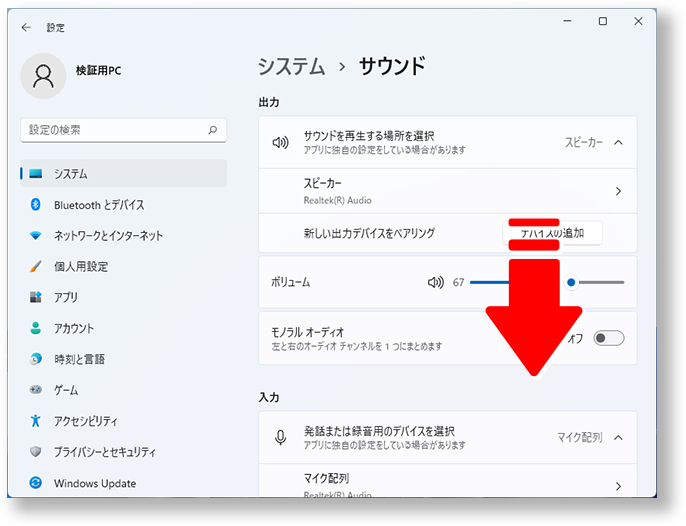
Task: Collapse the input device list chevron
Action: (x=618, y=437)
